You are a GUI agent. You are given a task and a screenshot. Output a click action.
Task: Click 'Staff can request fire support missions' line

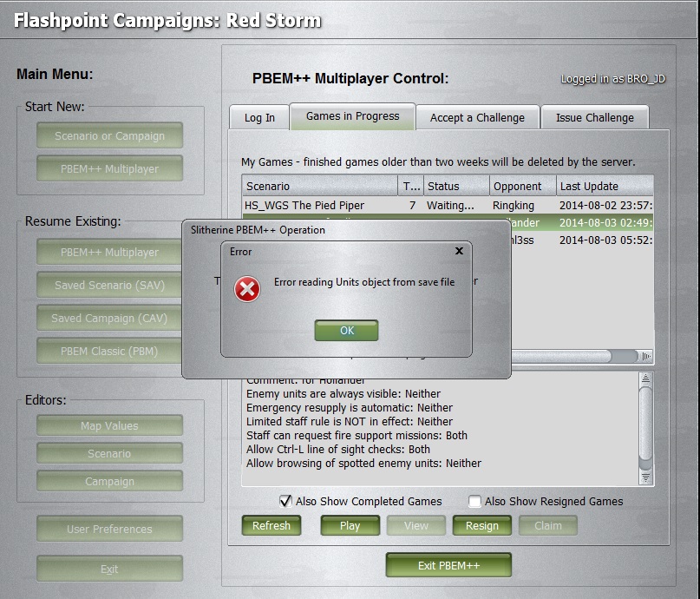point(357,435)
